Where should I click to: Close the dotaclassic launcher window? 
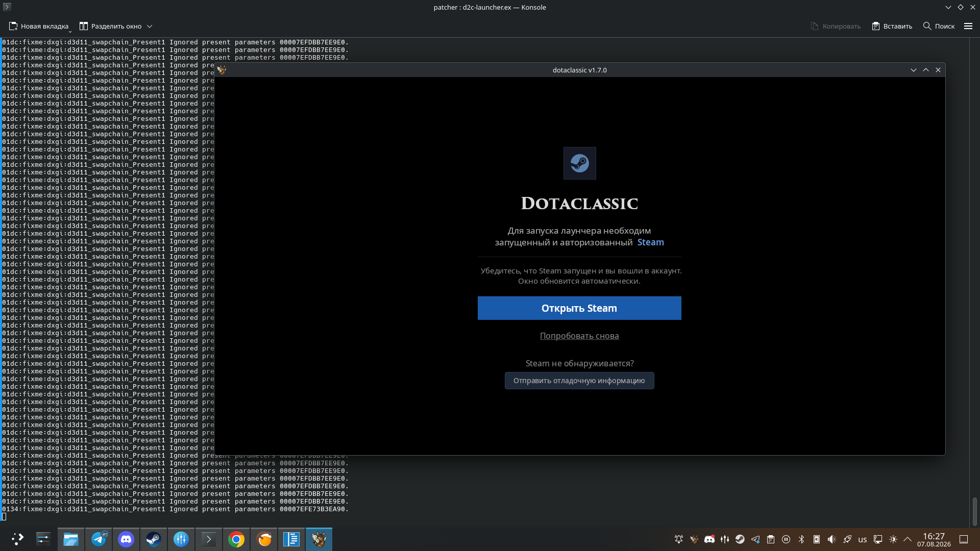coord(938,70)
